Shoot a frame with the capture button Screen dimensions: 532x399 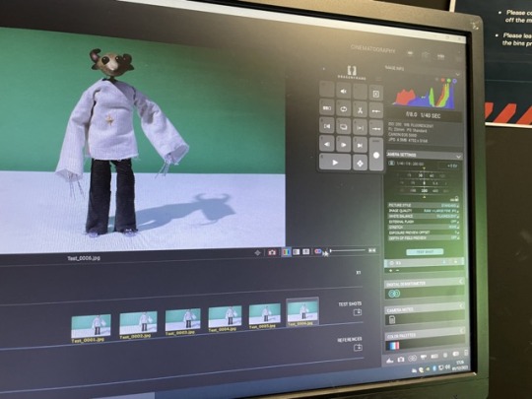click(x=376, y=155)
